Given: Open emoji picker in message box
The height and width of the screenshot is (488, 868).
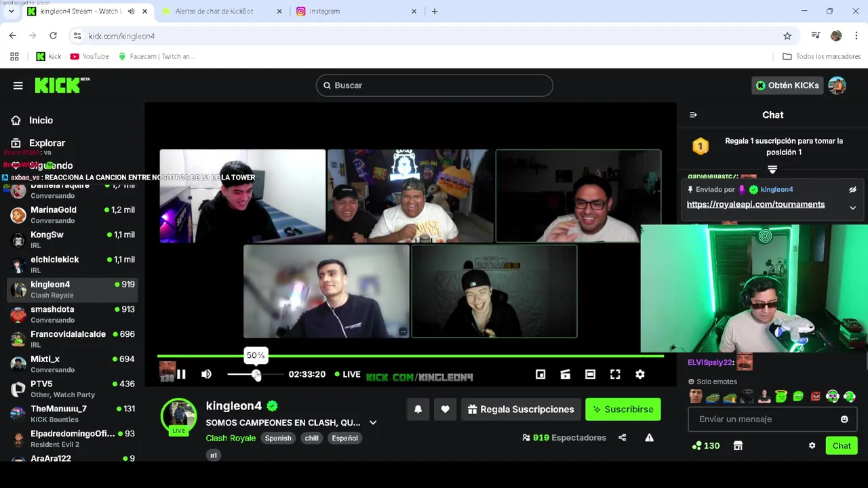Looking at the screenshot, I should point(844,420).
